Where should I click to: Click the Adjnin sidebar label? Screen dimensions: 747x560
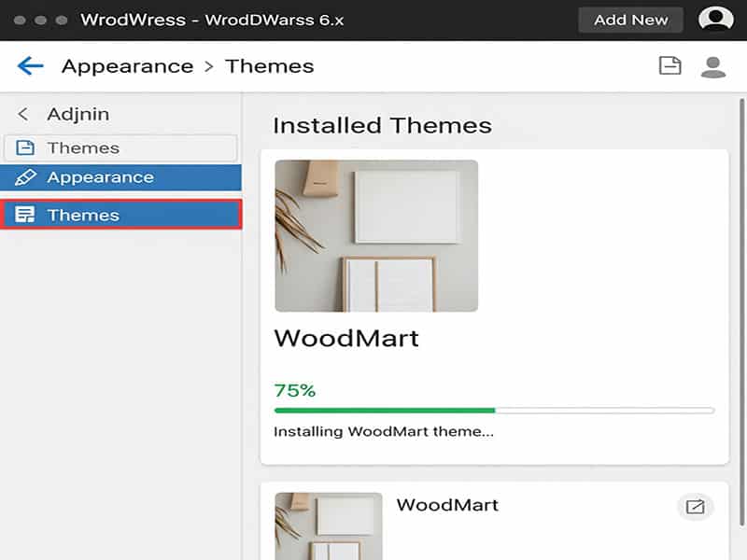[78, 114]
